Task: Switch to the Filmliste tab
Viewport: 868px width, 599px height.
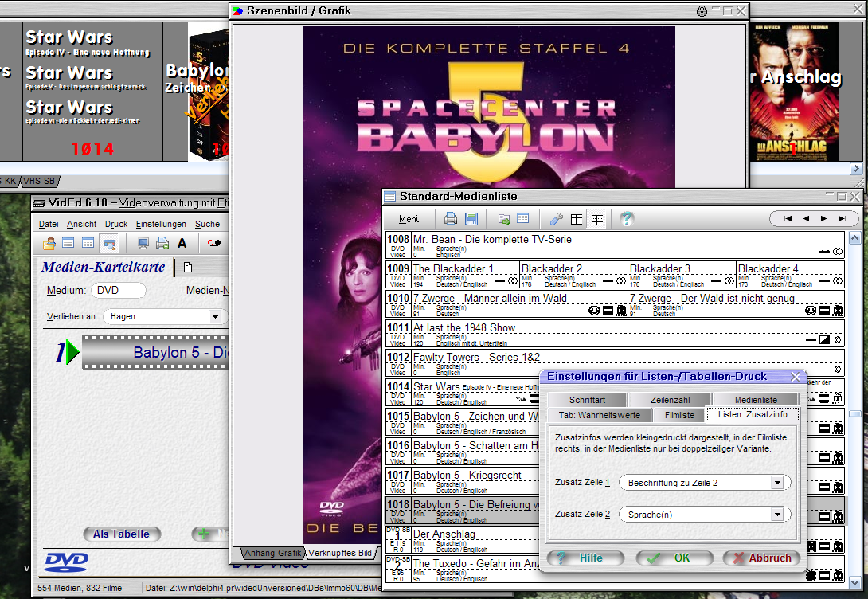Action: (x=679, y=415)
